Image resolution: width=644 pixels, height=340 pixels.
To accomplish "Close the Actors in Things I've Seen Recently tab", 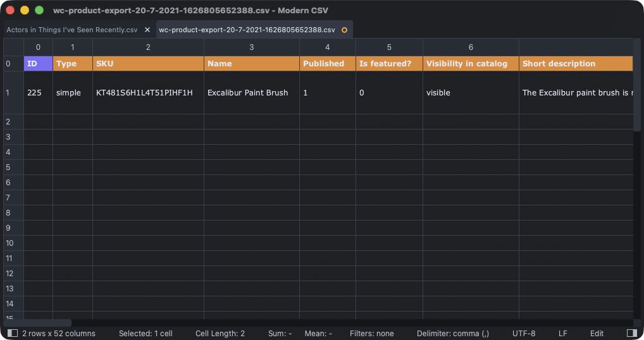I will pyautogui.click(x=147, y=30).
